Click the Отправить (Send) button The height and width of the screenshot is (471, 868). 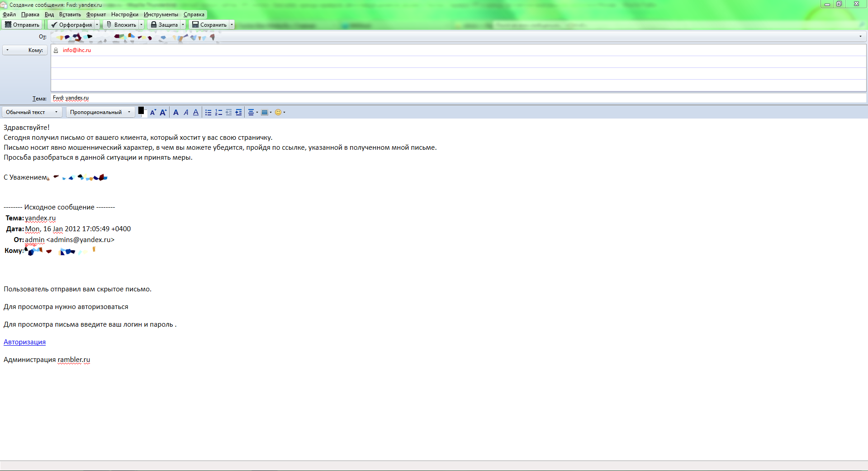coord(22,25)
